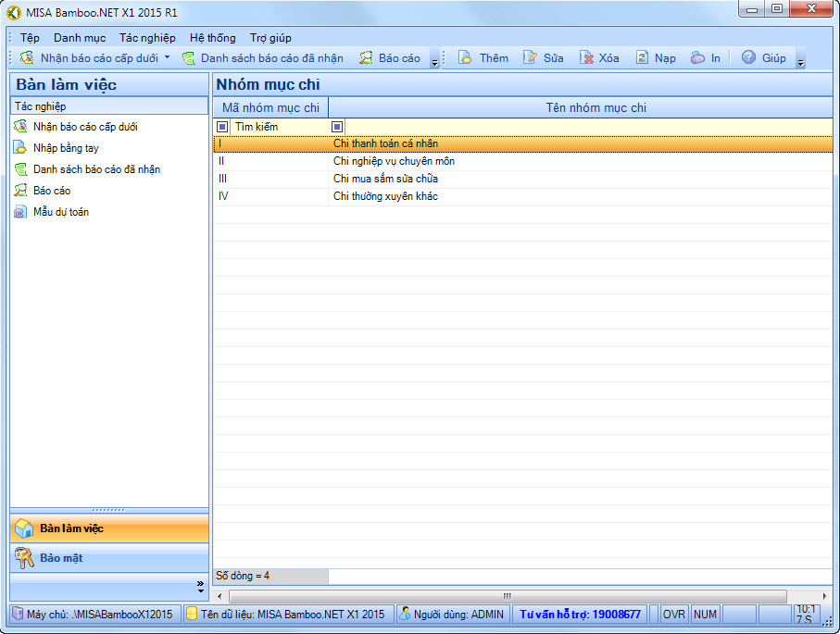Click the OVR status bar indicator

point(674,615)
